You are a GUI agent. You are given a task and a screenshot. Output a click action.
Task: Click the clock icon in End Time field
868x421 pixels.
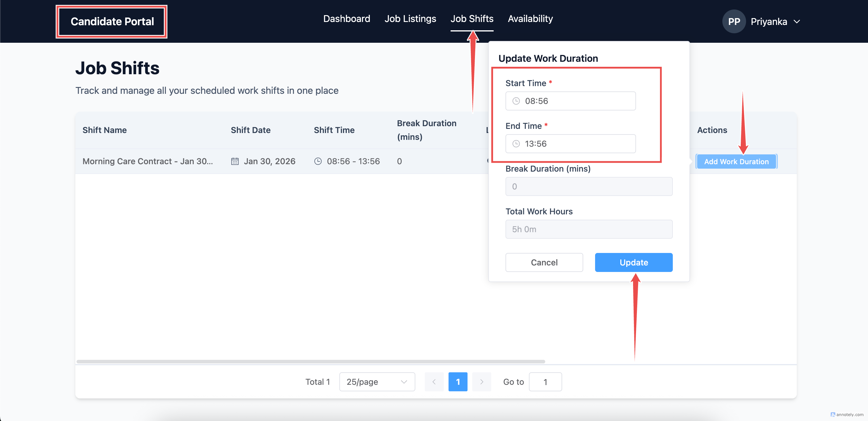(x=516, y=144)
